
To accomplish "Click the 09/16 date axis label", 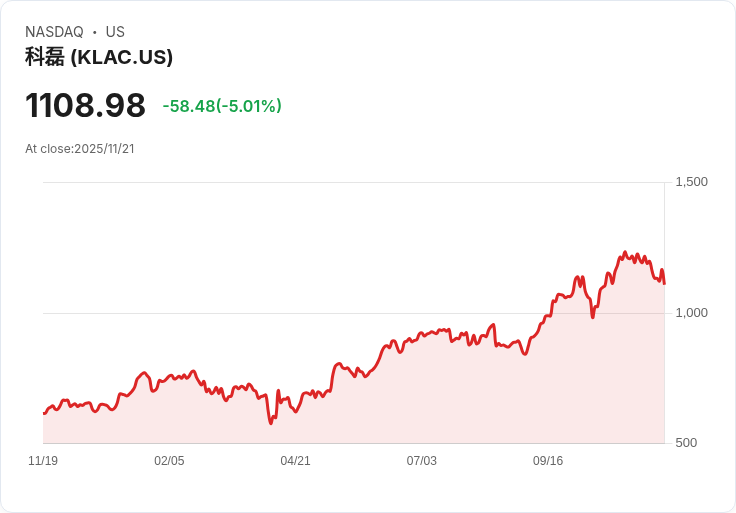I will coord(548,460).
